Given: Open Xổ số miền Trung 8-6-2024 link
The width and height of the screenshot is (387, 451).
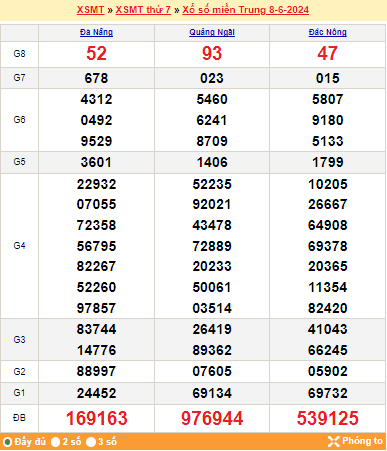Looking at the screenshot, I should tap(245, 10).
